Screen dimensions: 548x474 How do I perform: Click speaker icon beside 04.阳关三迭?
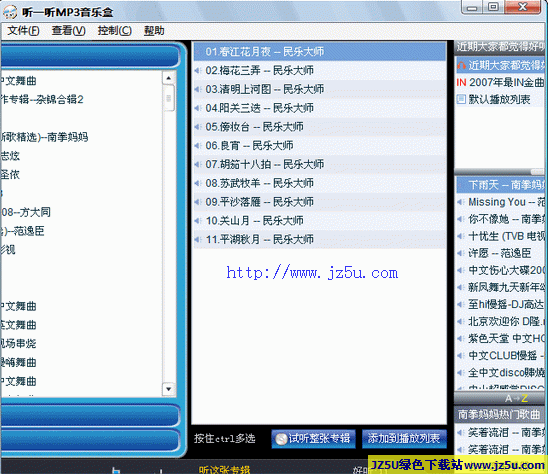(x=198, y=108)
